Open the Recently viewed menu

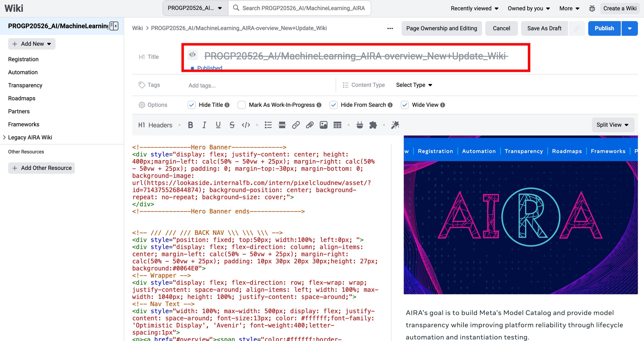coord(474,8)
